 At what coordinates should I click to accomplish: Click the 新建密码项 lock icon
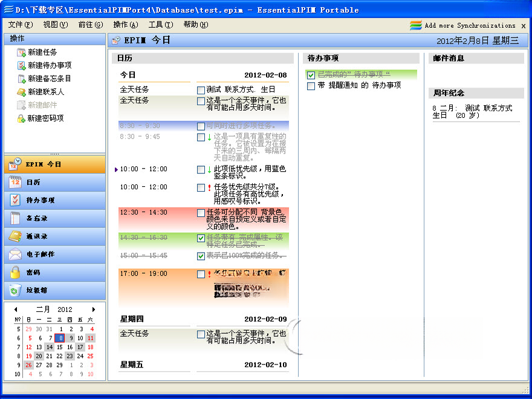coord(21,118)
